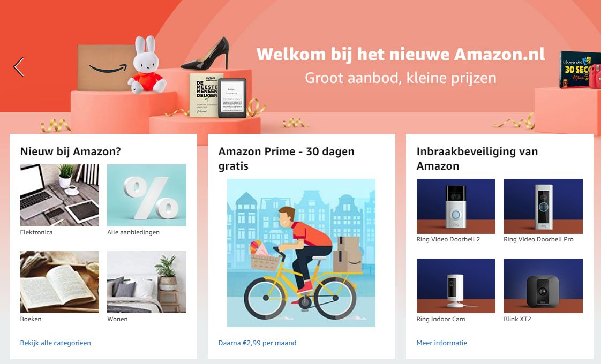This screenshot has height=364, width=601.
Task: Open the Amazon Prime cyclist illustration
Action: click(301, 253)
